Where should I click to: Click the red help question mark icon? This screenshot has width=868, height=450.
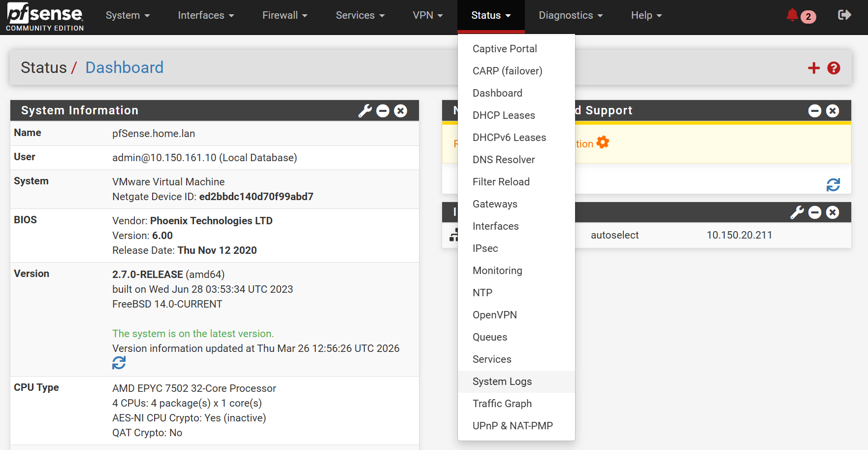[x=833, y=68]
